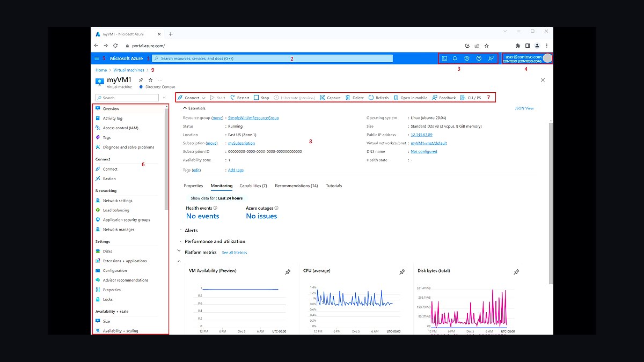This screenshot has width=644, height=362.
Task: Open the JSON View link
Action: (x=524, y=108)
